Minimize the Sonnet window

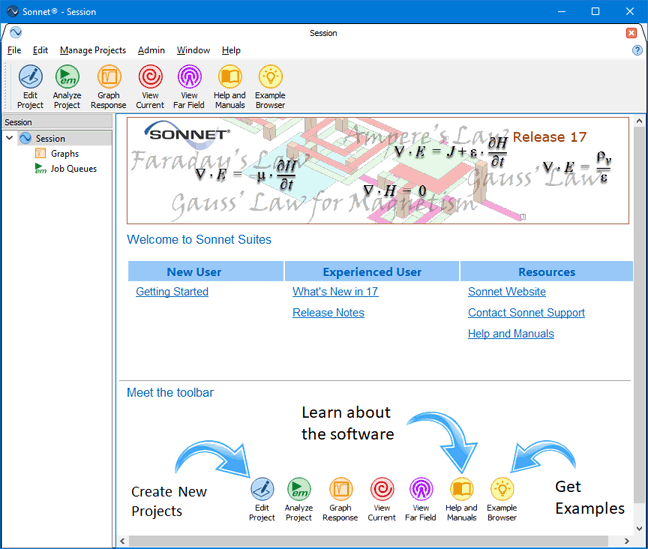point(561,12)
